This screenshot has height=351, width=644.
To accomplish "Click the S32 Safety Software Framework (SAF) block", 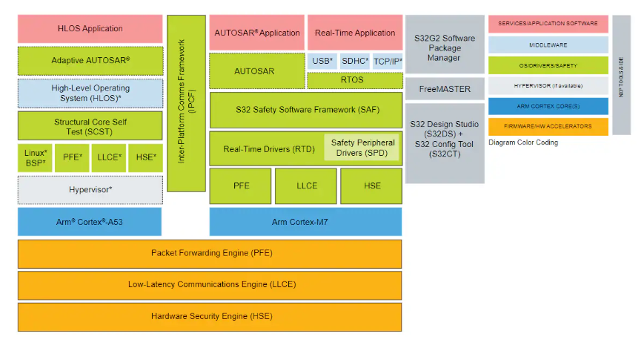I will [x=306, y=110].
